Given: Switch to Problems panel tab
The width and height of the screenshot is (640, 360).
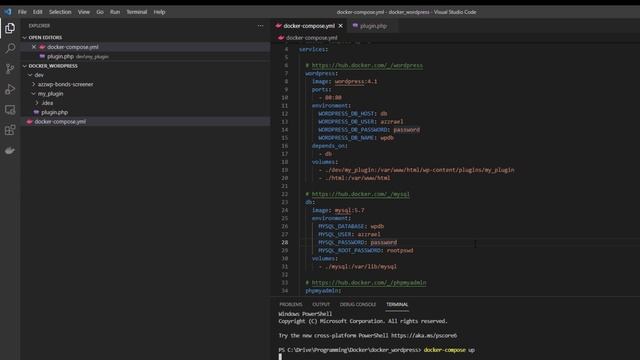Looking at the screenshot, I should click(x=291, y=304).
